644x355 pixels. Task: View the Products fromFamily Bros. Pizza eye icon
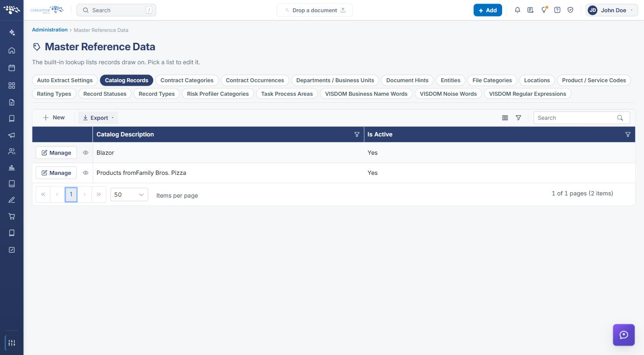tap(86, 173)
